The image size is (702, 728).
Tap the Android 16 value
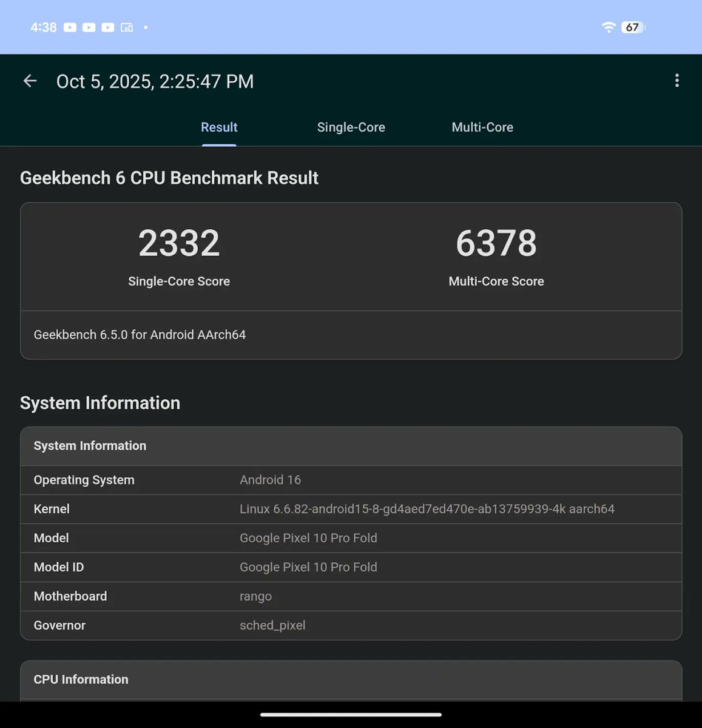click(271, 480)
